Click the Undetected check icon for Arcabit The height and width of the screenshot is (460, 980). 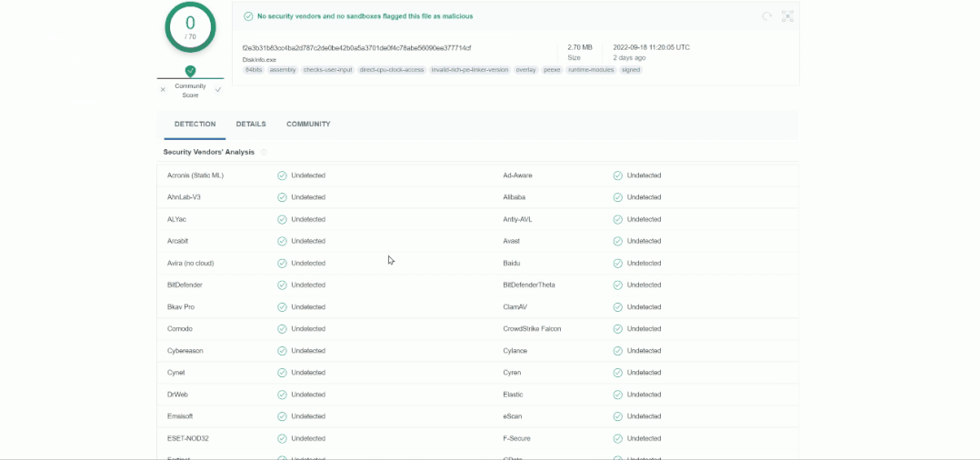pos(282,241)
